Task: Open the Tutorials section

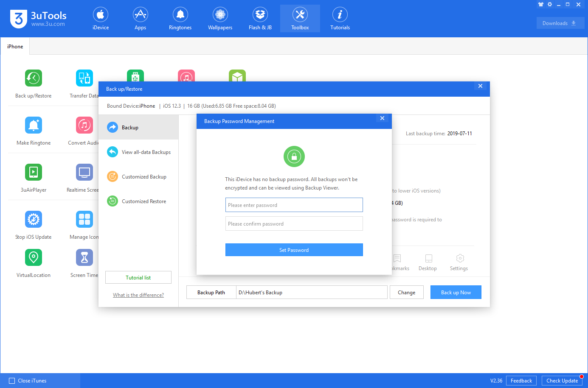Action: (340, 19)
